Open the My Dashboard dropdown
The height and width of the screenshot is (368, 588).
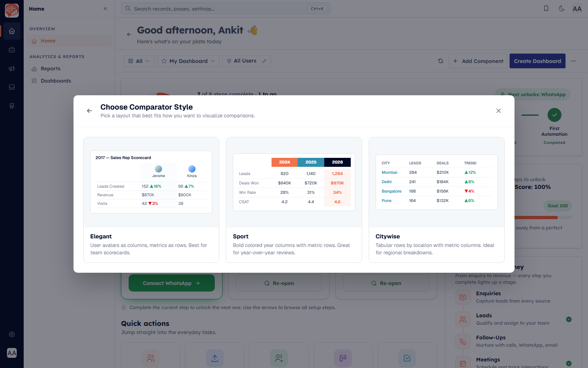click(x=188, y=61)
